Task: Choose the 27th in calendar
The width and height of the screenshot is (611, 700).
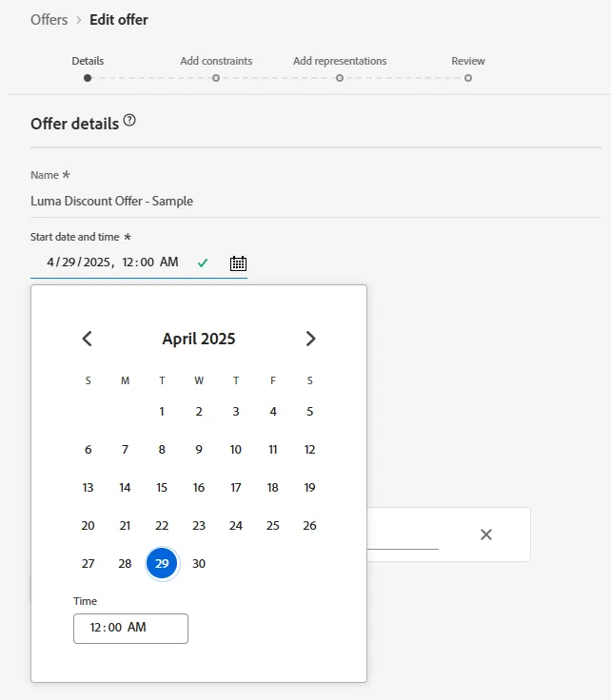Action: [88, 563]
